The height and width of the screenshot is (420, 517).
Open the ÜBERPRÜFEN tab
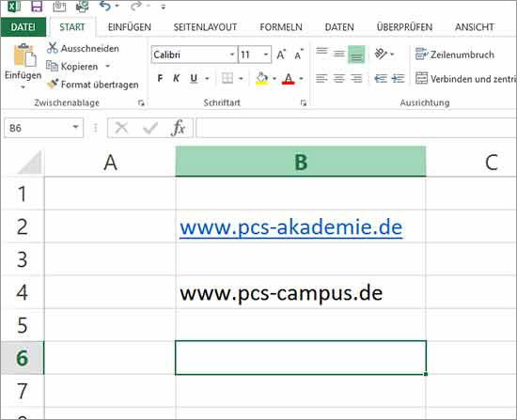404,27
